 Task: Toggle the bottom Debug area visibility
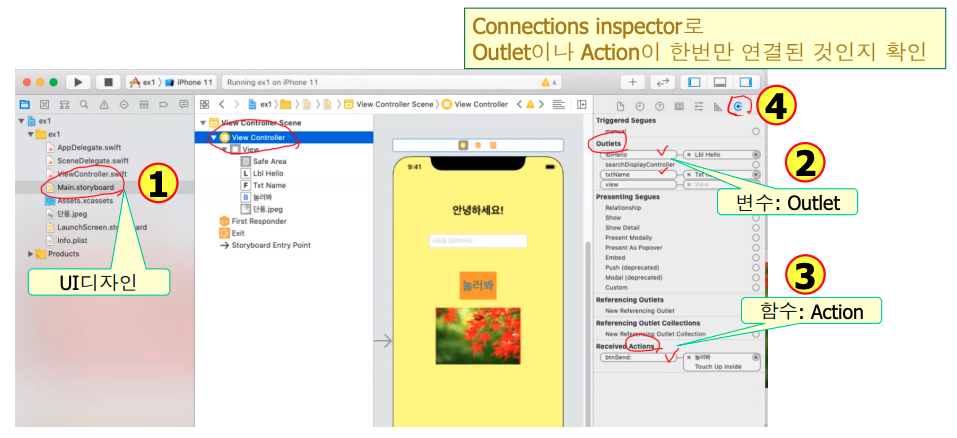720,82
